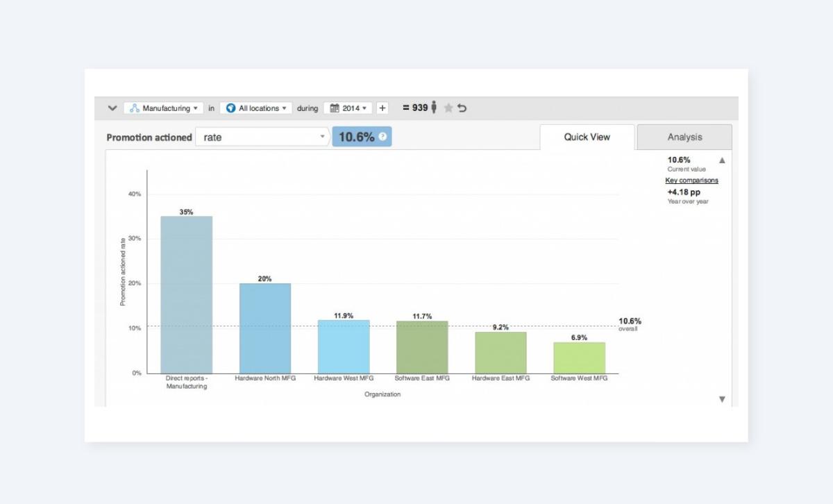This screenshot has width=833, height=504.
Task: Click the Software West MFG axis label
Action: coord(579,378)
